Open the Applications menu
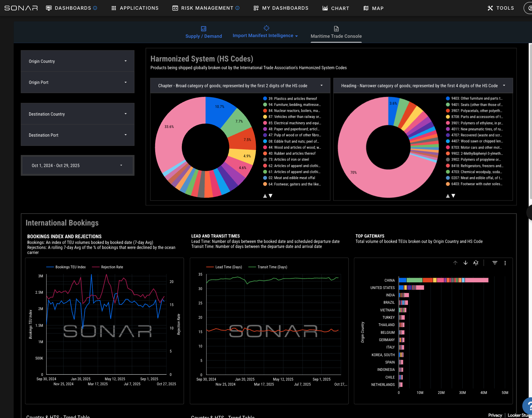 click(x=135, y=8)
